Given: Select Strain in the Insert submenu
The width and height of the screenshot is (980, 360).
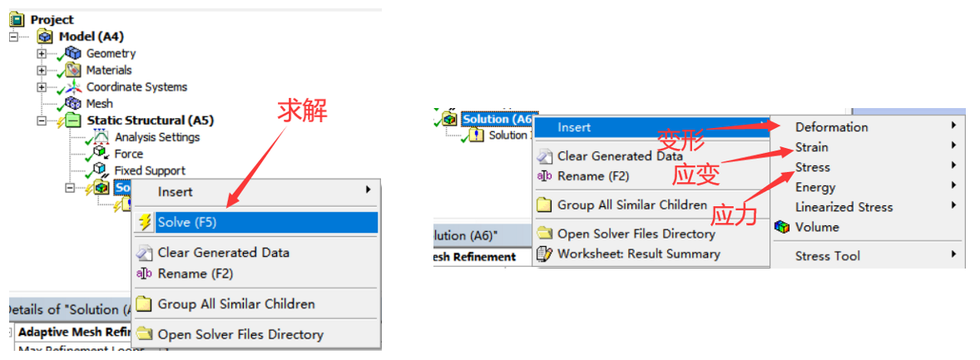Looking at the screenshot, I should tap(811, 147).
